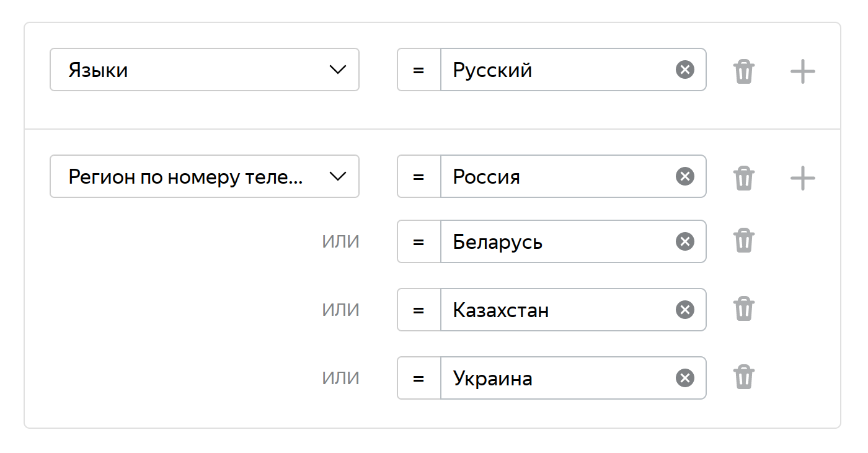The width and height of the screenshot is (868, 453).
Task: Clear the Украина value
Action: point(684,378)
